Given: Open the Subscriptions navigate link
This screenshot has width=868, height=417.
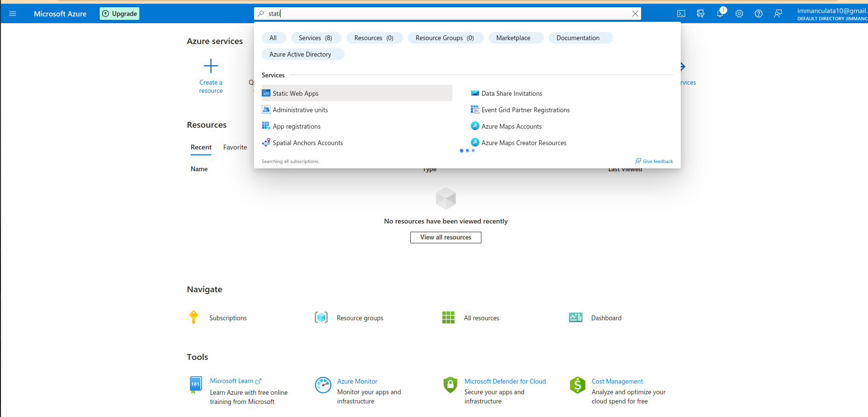Looking at the screenshot, I should 228,318.
